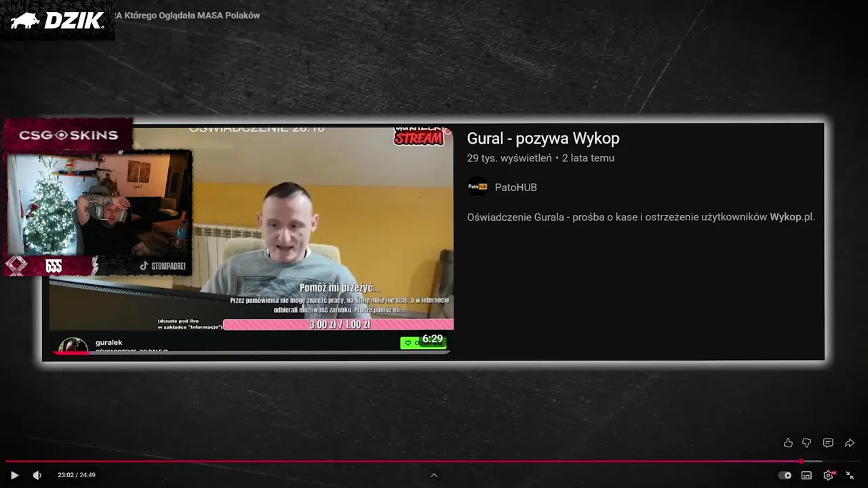Click the CSGOSKINS sponsor banner
This screenshot has height=488, width=868.
click(x=68, y=135)
